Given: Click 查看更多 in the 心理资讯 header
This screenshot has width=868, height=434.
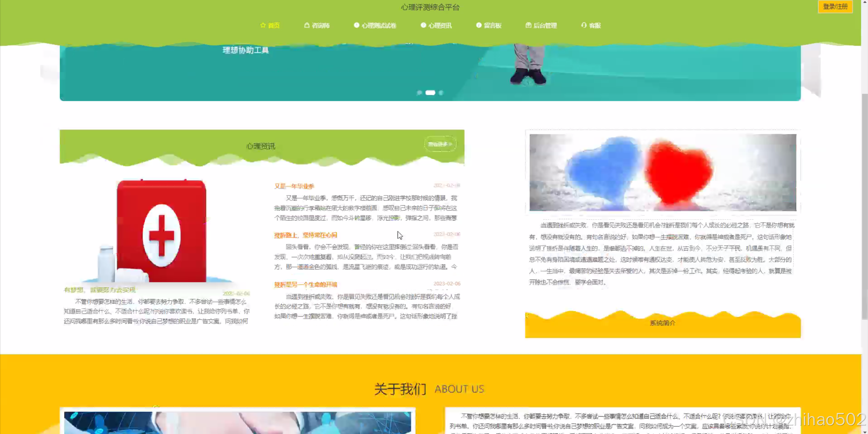Looking at the screenshot, I should (x=440, y=144).
